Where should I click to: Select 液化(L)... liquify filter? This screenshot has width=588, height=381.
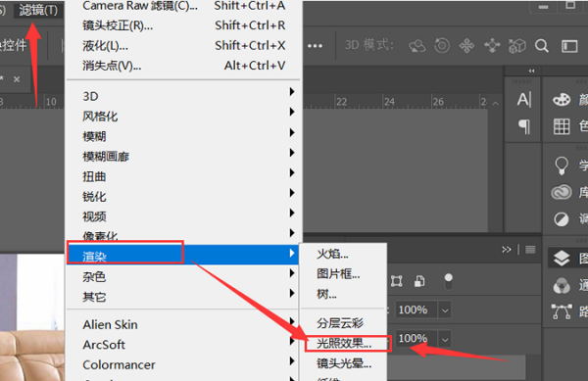[184, 46]
